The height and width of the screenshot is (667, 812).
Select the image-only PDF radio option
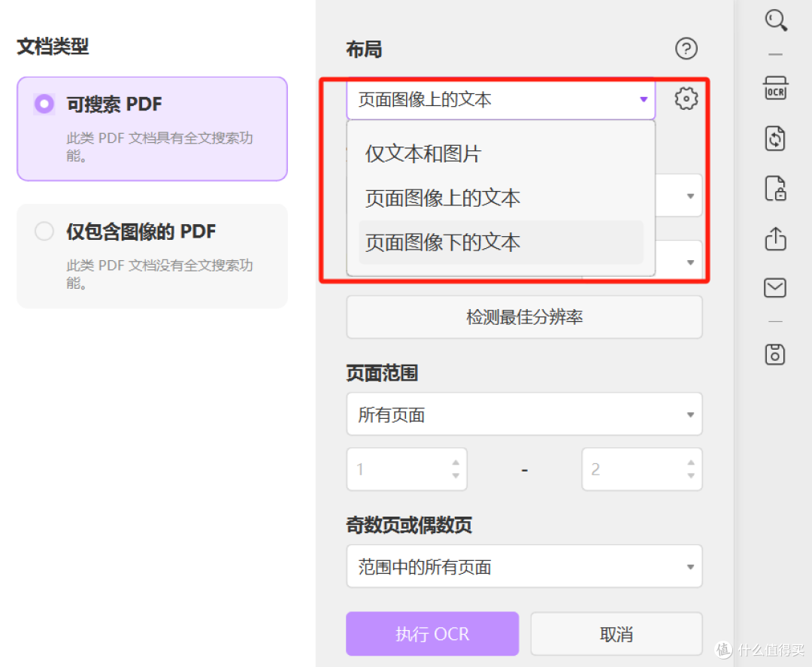pyautogui.click(x=44, y=231)
